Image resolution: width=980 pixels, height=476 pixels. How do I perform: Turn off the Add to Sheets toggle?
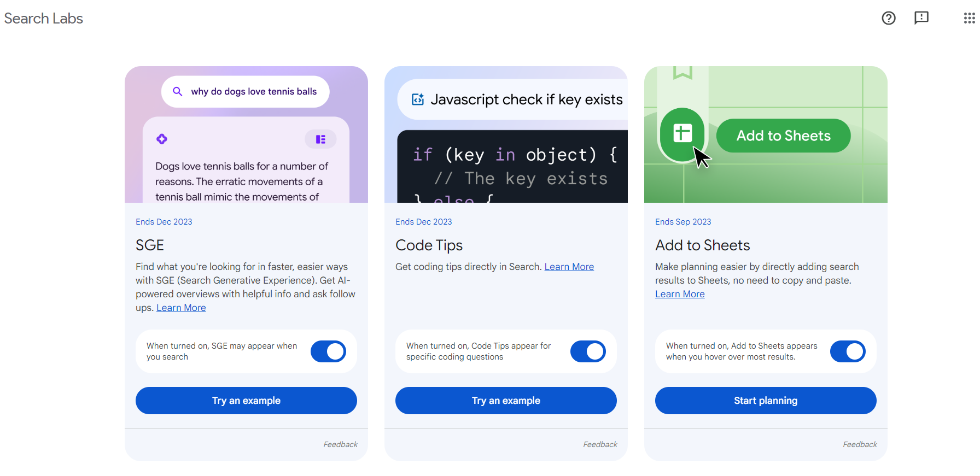pyautogui.click(x=848, y=351)
